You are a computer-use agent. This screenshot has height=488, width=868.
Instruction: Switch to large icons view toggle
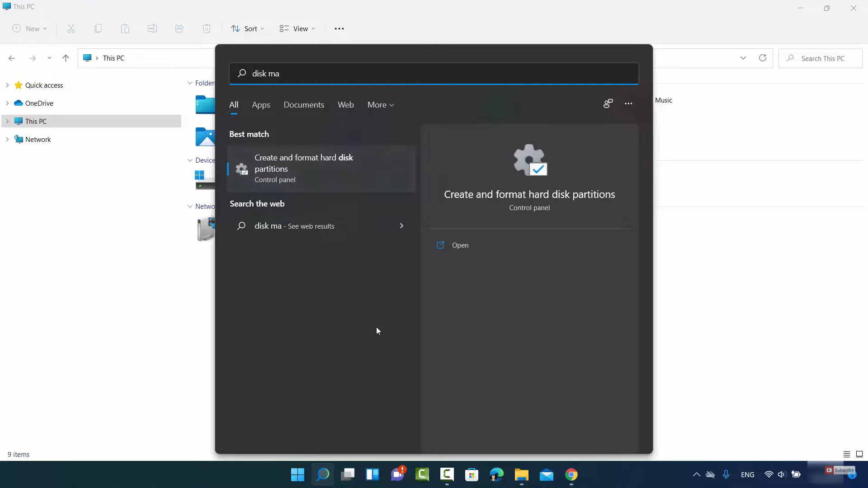pyautogui.click(x=859, y=454)
